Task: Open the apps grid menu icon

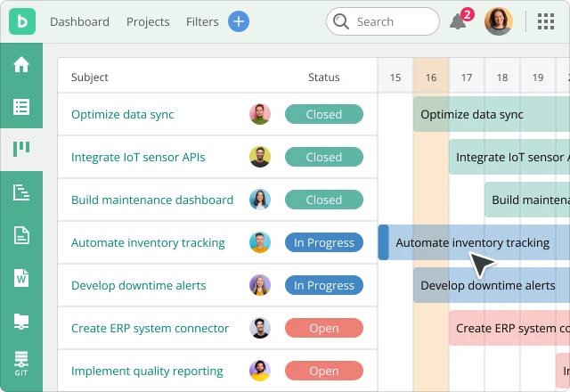Action: click(x=546, y=21)
